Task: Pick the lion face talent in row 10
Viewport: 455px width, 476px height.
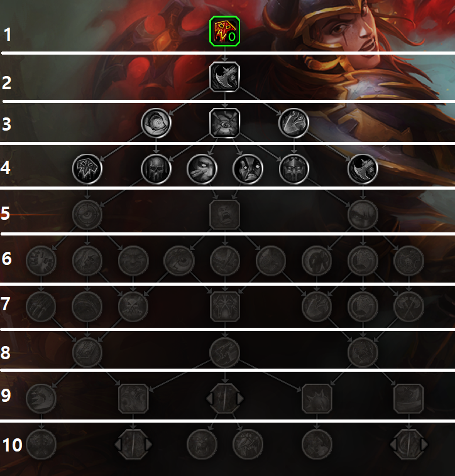Action: click(202, 445)
